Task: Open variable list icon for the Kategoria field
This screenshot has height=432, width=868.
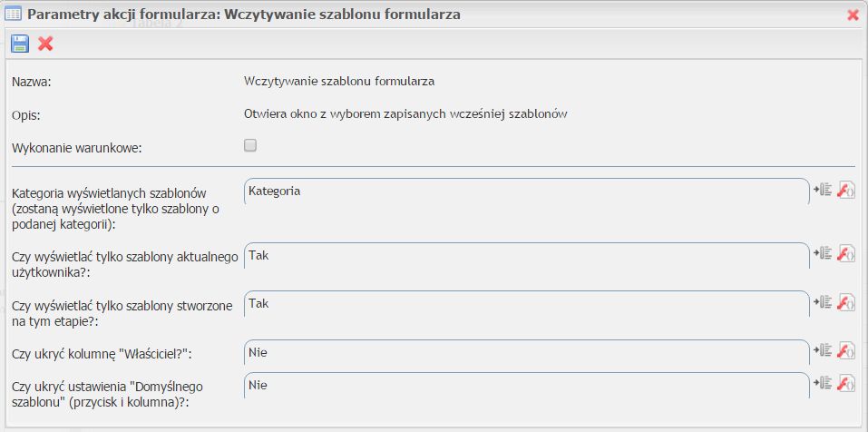Action: click(x=823, y=189)
